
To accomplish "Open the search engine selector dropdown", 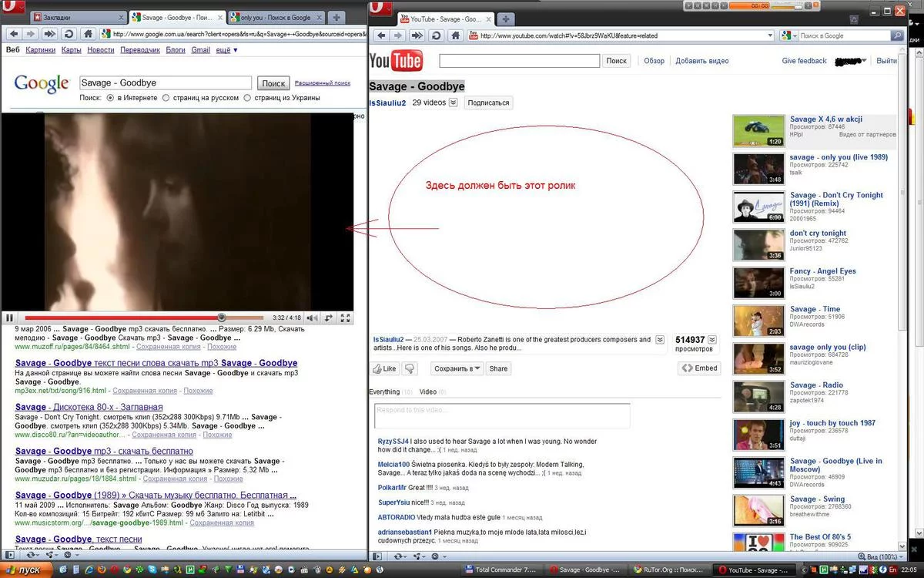I will click(788, 35).
